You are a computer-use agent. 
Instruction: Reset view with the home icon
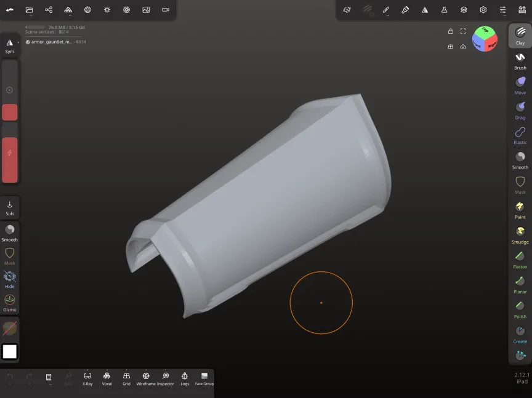(x=463, y=47)
